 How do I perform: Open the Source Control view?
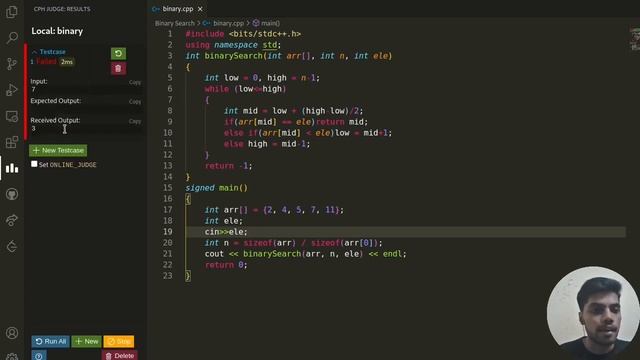pyautogui.click(x=12, y=64)
